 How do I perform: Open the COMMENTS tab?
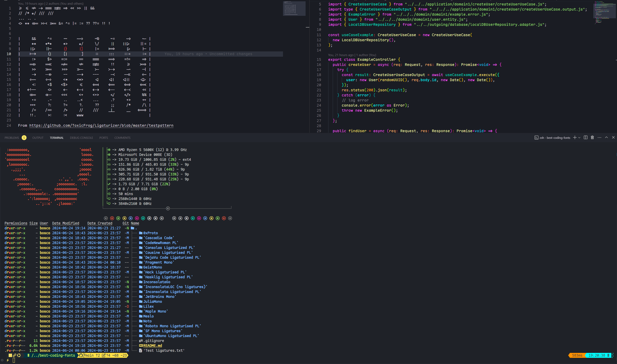tap(122, 138)
